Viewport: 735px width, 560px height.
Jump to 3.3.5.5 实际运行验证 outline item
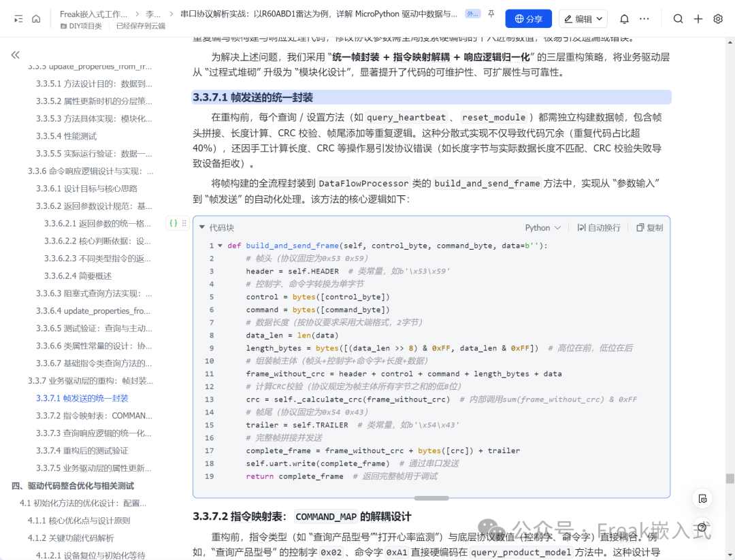94,154
